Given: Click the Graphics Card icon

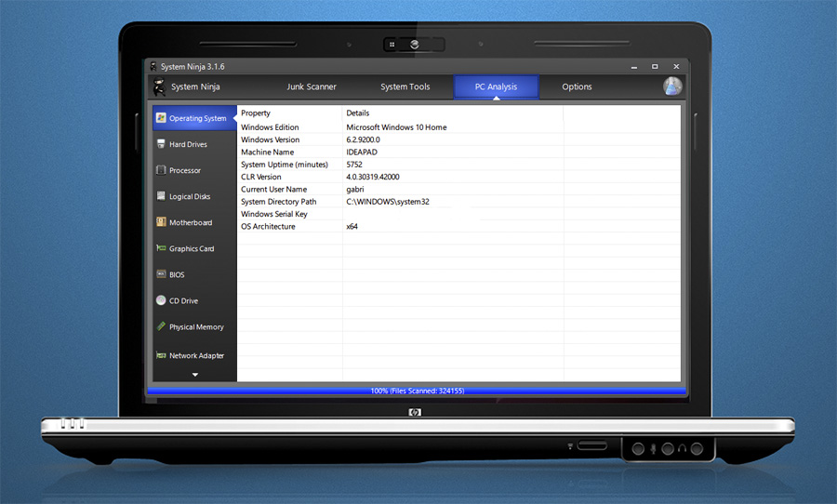Looking at the screenshot, I should (161, 247).
